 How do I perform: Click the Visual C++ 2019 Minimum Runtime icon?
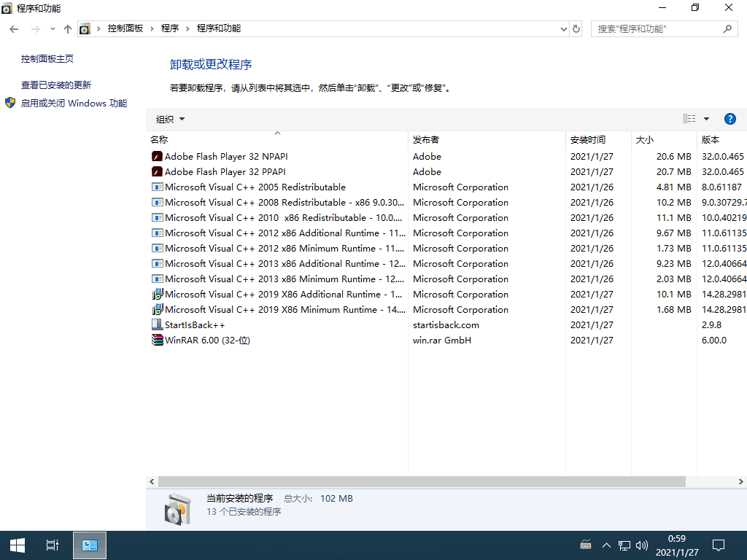pyautogui.click(x=158, y=309)
